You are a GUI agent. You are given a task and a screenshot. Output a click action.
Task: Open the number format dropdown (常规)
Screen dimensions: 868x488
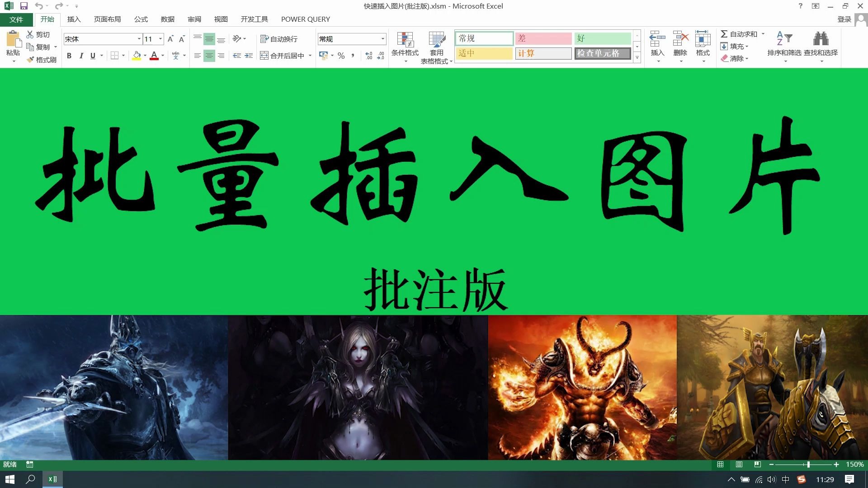click(x=383, y=39)
